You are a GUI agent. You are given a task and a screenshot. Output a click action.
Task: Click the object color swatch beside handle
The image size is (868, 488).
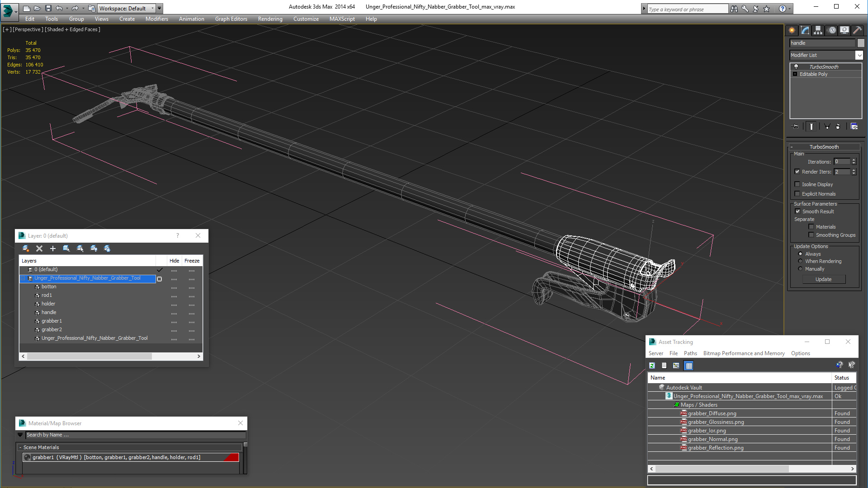tap(861, 43)
